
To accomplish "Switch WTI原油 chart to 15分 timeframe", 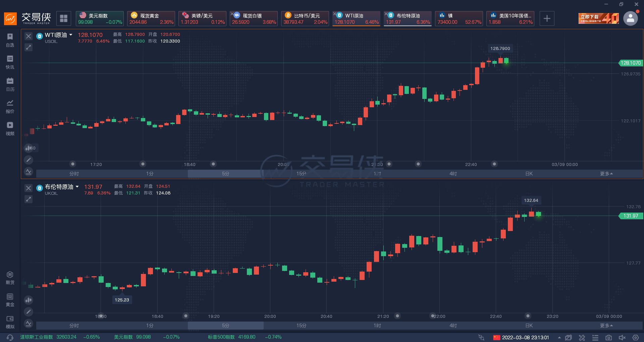I will pos(302,174).
